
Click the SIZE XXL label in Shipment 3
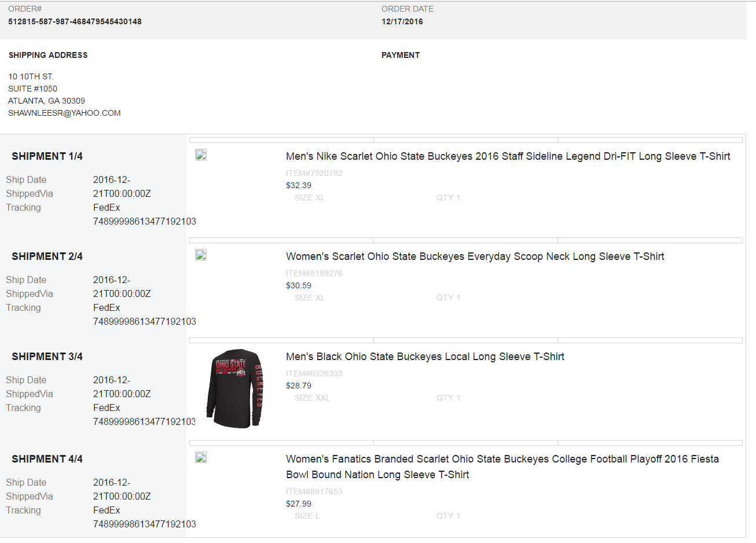click(x=312, y=398)
